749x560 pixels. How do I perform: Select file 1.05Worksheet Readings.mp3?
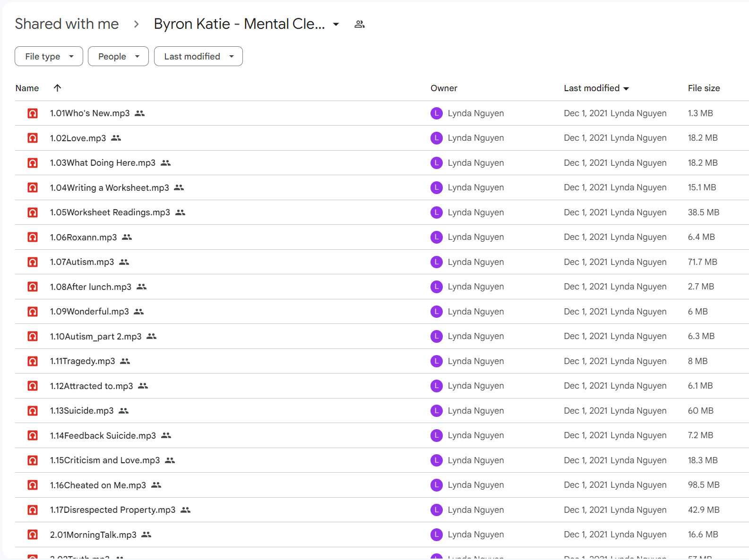tap(110, 212)
